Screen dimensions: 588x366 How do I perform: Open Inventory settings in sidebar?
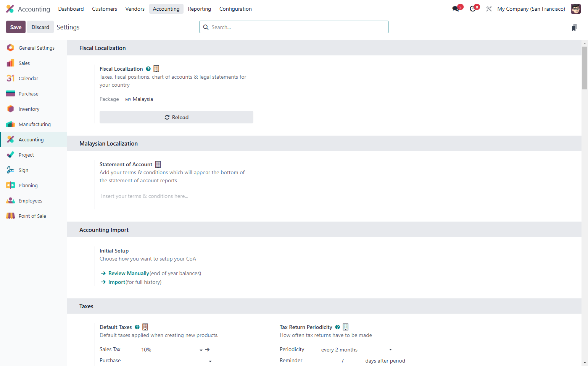pyautogui.click(x=34, y=109)
